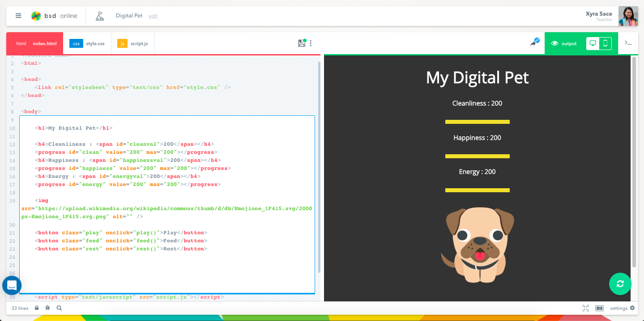Image resolution: width=644 pixels, height=321 pixels.
Task: Click the bsd online logo
Action: pos(54,16)
